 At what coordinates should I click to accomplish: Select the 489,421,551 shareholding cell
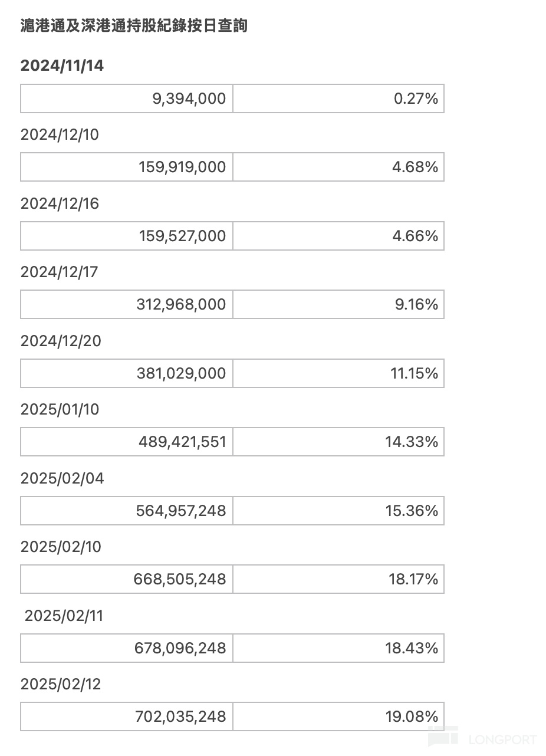(x=127, y=442)
